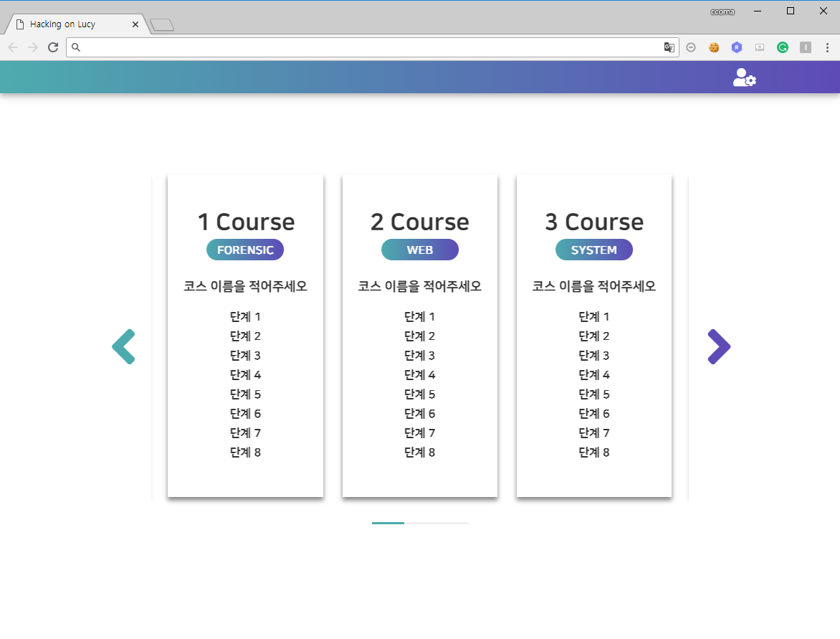840x639 pixels.
Task: Open Chrome three-dot menu
Action: click(828, 47)
